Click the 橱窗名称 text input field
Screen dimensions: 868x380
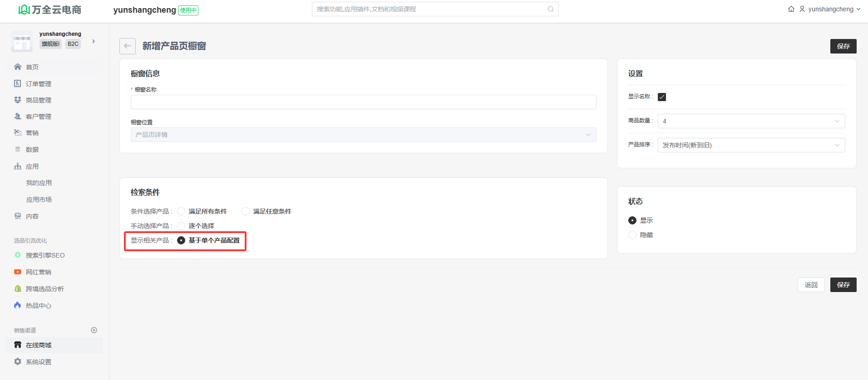coord(363,102)
